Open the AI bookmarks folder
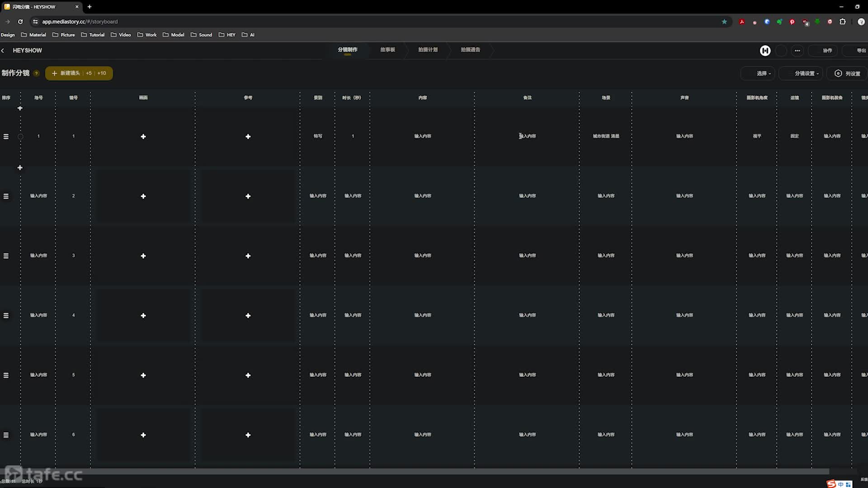Screen dimensions: 868x488 tap(248, 35)
